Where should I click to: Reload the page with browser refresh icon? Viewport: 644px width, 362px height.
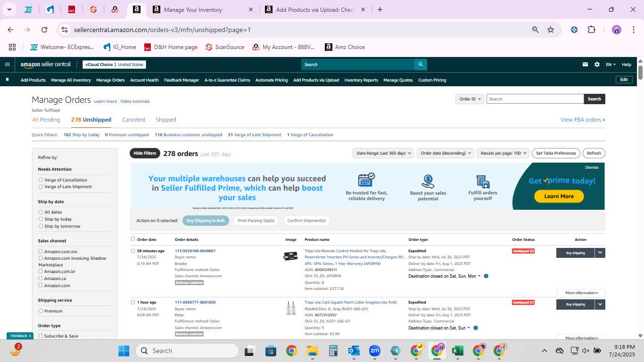pos(44,30)
